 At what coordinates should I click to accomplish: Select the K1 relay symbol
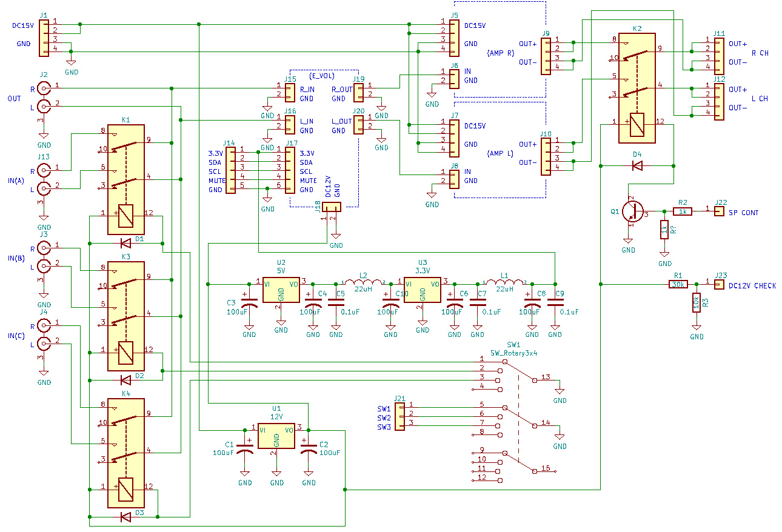click(x=125, y=179)
